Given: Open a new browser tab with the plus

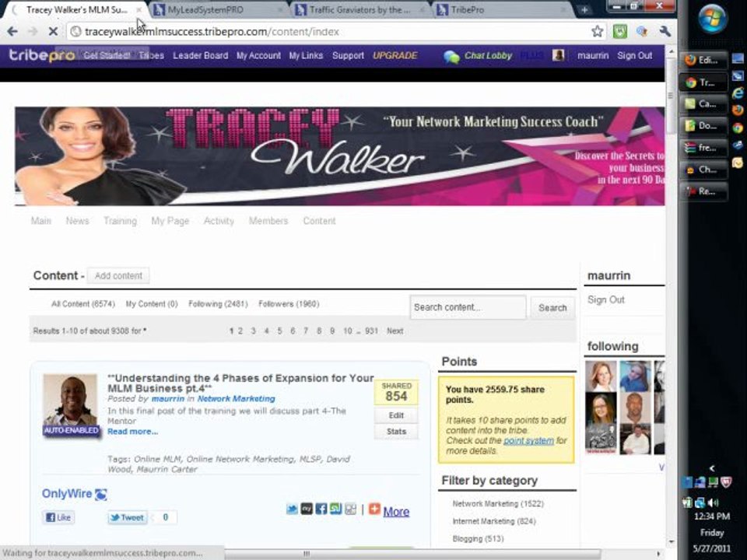Looking at the screenshot, I should [x=584, y=10].
